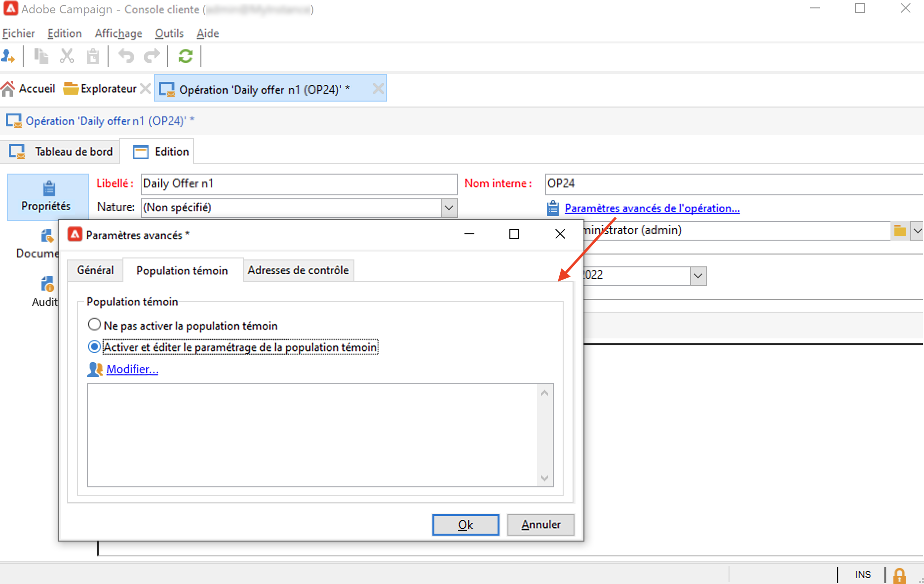
Task: Click the Undo arrow icon
Action: coord(126,56)
